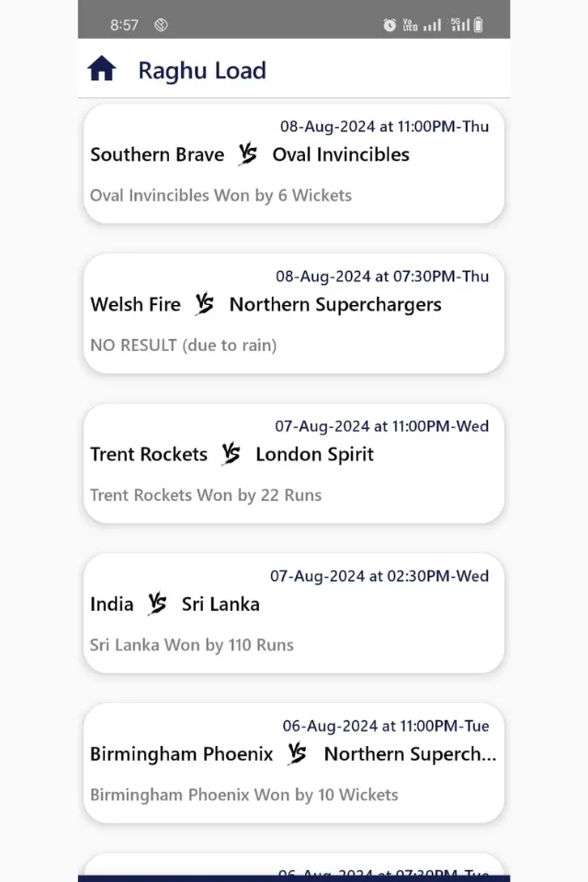Viewport: 588px width, 882px height.
Task: Tap the VS icon between Trent Rockets and London Spirit
Action: 232,454
